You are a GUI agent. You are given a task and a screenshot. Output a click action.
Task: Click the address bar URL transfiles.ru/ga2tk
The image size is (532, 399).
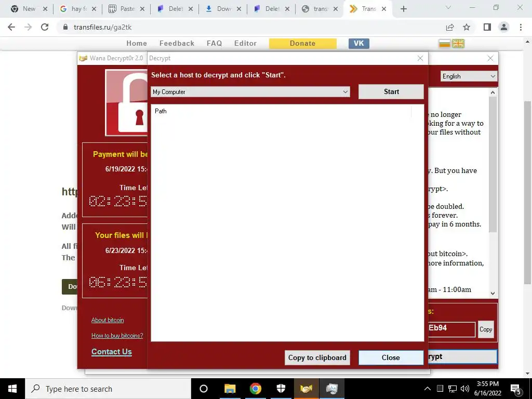[102, 27]
